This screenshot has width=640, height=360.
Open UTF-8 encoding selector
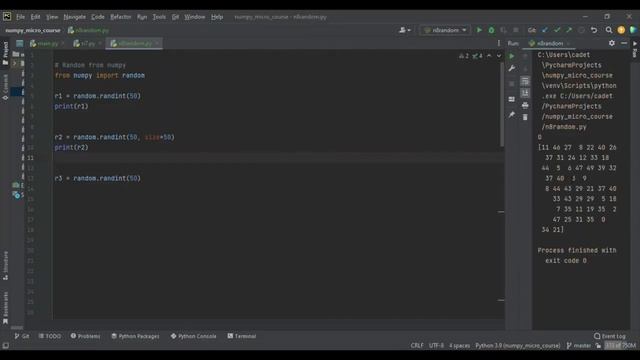coord(436,346)
